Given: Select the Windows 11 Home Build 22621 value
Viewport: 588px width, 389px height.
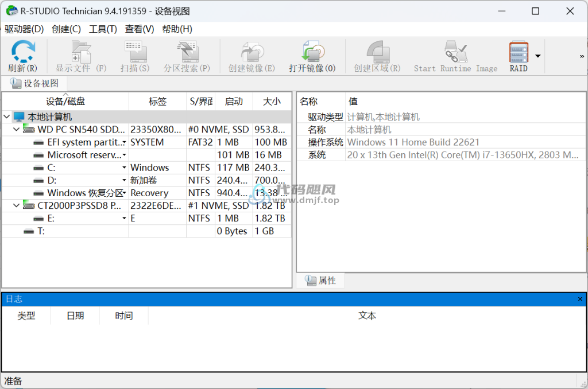Looking at the screenshot, I should (413, 142).
